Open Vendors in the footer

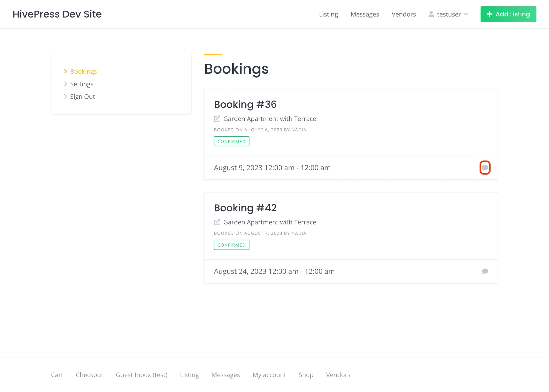point(338,375)
